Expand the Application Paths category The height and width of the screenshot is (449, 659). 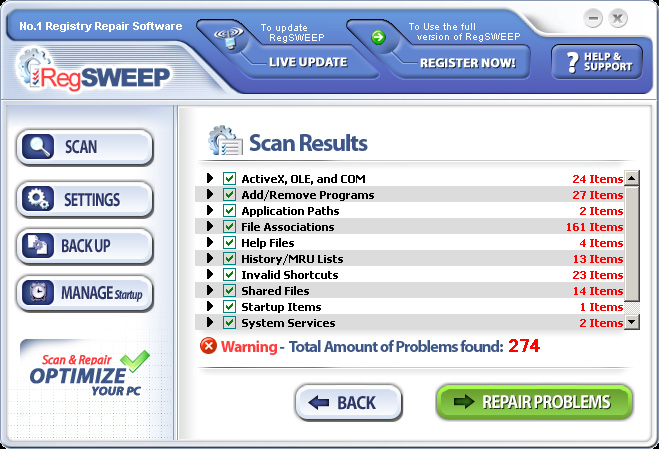point(210,210)
